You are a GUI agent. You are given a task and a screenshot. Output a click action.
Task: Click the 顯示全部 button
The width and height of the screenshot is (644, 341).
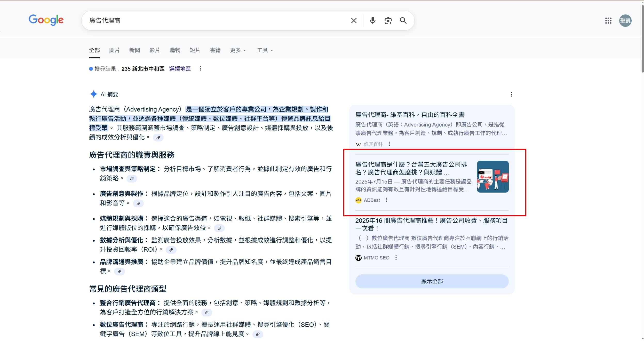[x=432, y=281]
